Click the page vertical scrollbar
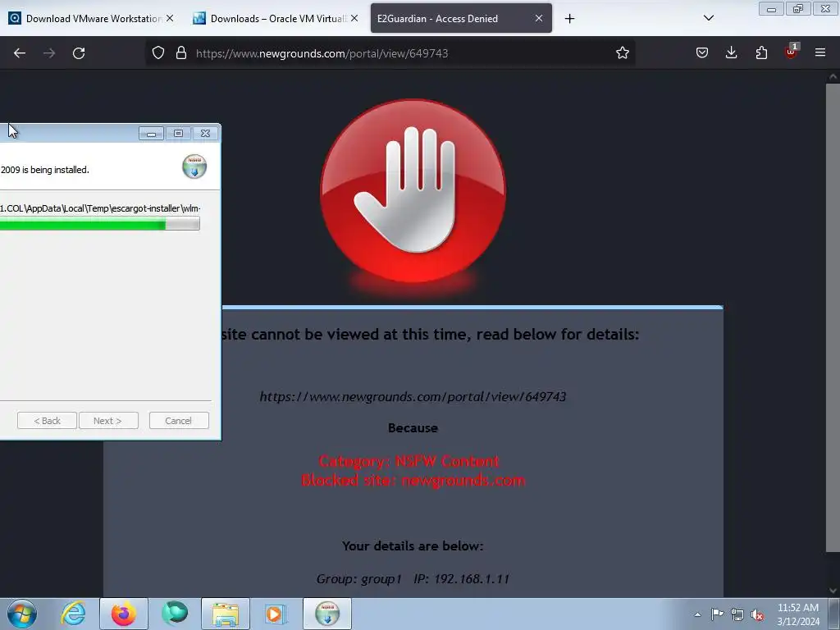Image resolution: width=840 pixels, height=630 pixels. click(x=833, y=316)
